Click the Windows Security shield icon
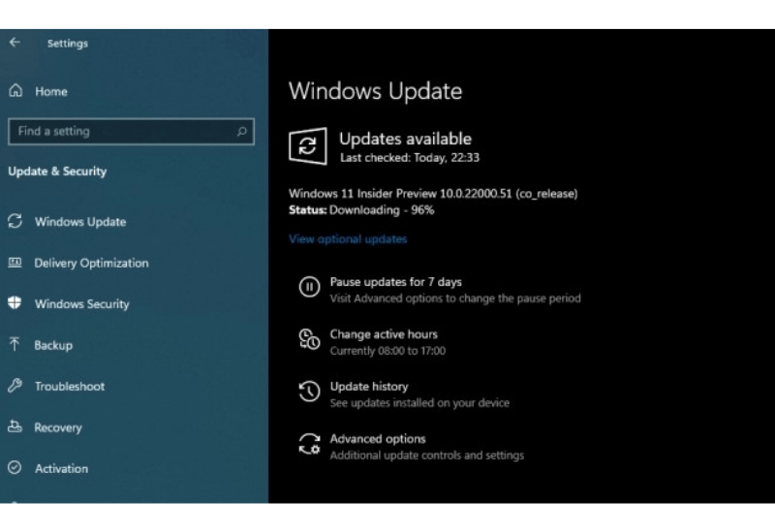The width and height of the screenshot is (775, 532). coord(15,303)
